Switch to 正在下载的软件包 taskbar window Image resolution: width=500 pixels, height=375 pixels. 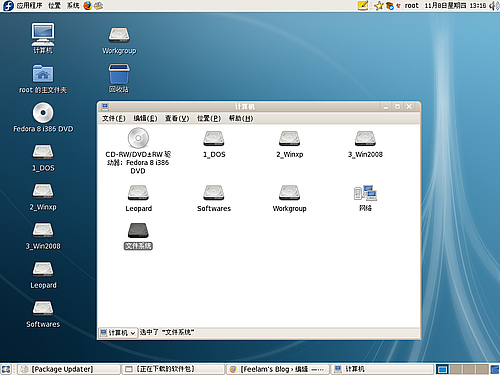pyautogui.click(x=173, y=369)
